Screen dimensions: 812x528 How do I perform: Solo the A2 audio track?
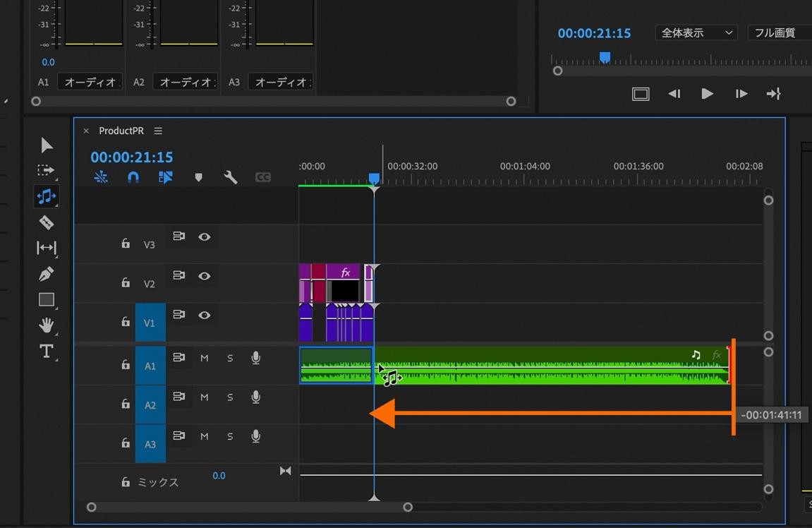pos(230,397)
